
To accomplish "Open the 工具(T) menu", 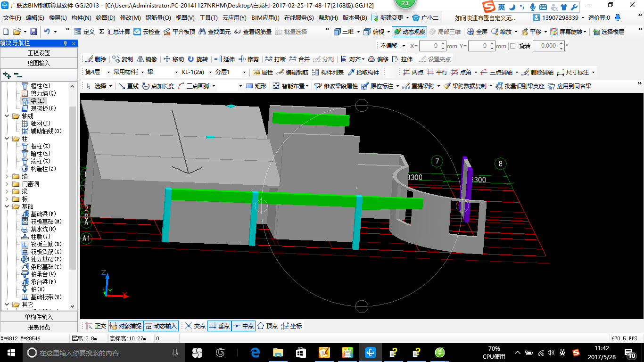I will (208, 18).
